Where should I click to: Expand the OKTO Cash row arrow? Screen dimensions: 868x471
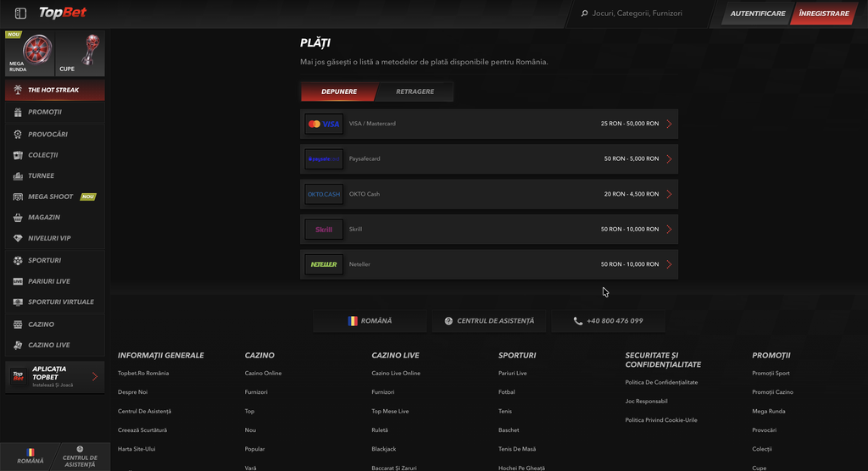[670, 194]
